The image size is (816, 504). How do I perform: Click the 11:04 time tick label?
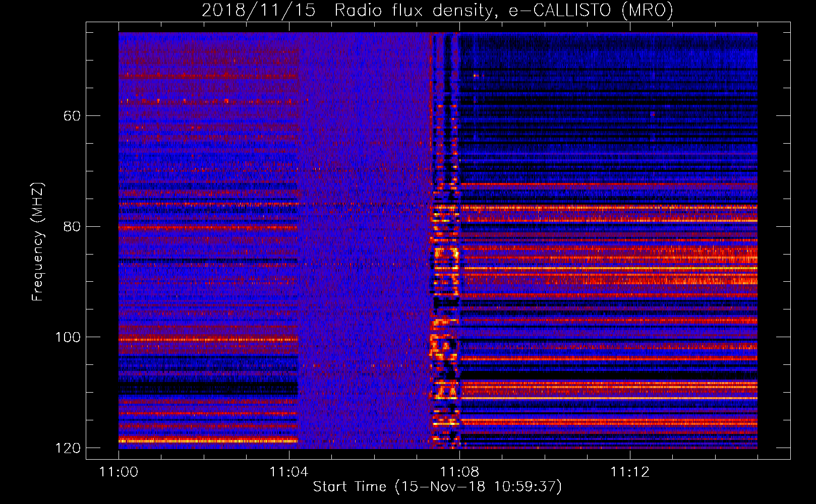click(x=289, y=472)
